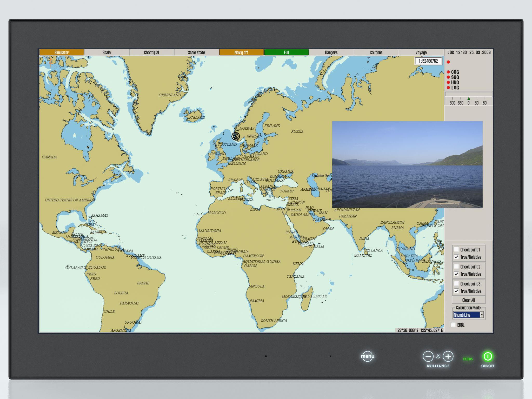Enable the Check point 1 checkbox

456,249
